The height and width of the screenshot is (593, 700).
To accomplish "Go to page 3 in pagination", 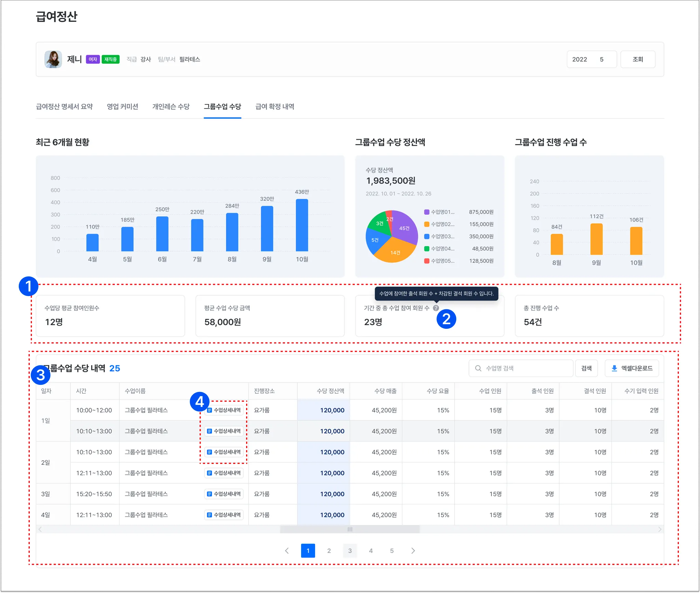I will click(x=350, y=551).
